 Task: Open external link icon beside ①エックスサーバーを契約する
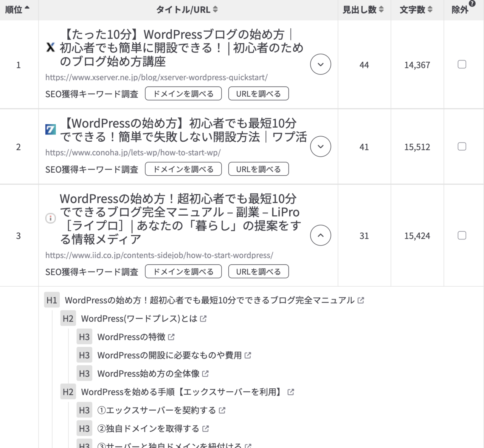click(x=222, y=410)
